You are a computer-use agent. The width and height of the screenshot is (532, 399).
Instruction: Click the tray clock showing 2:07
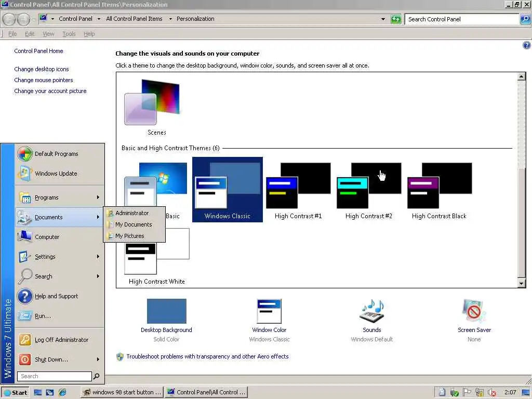point(510,393)
